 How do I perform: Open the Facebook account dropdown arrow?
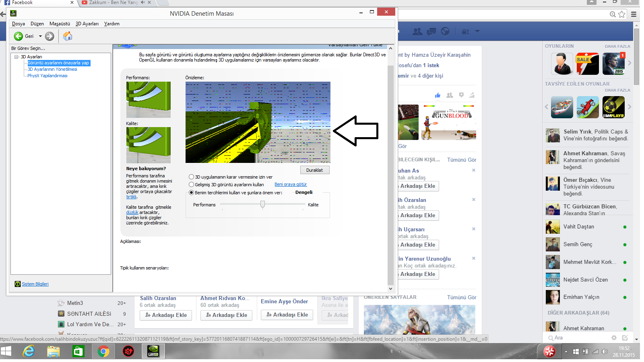(477, 31)
